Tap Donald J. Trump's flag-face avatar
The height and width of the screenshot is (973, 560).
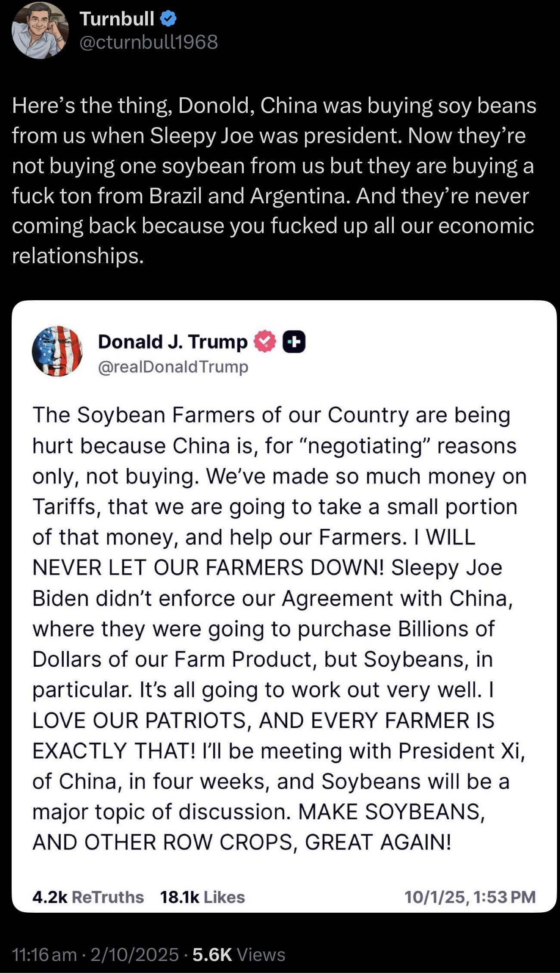click(57, 351)
